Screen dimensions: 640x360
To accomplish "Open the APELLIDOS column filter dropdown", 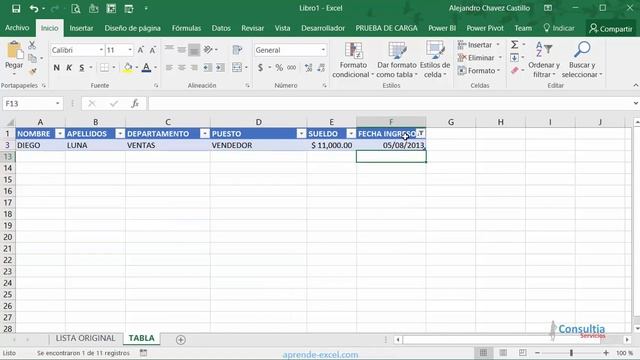I will pos(120,134).
